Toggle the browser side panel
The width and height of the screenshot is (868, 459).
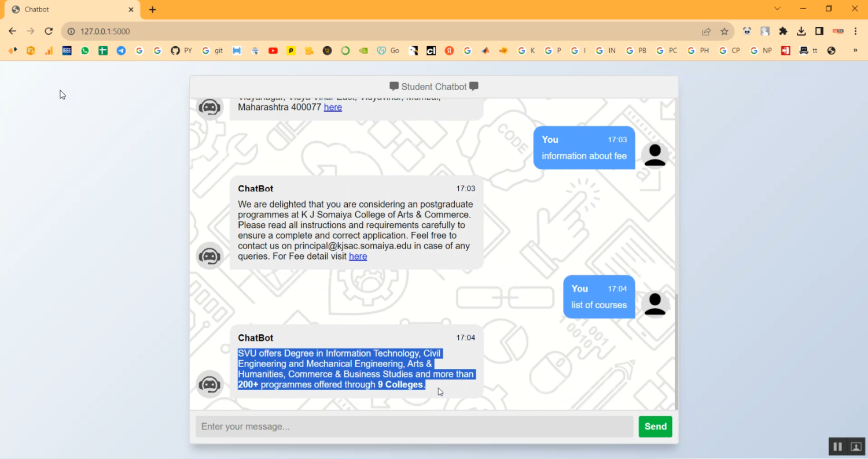pos(819,31)
